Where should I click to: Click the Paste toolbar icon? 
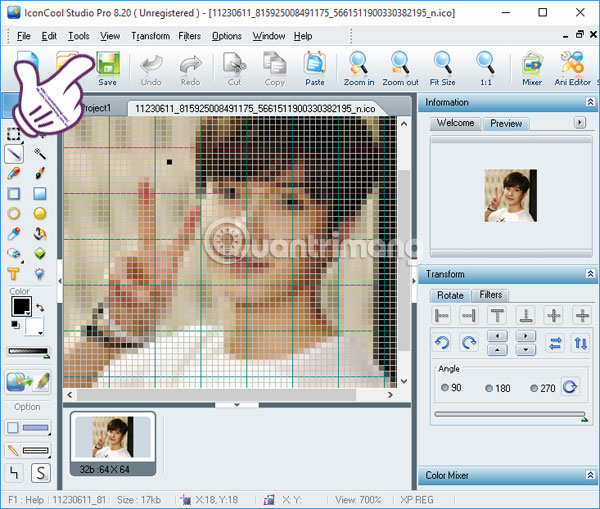point(315,69)
